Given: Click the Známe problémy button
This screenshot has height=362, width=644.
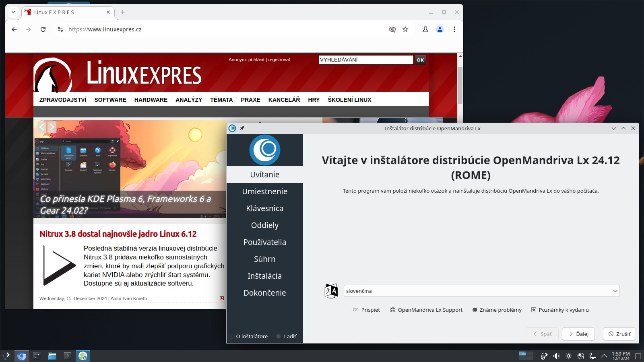Looking at the screenshot, I should (497, 310).
